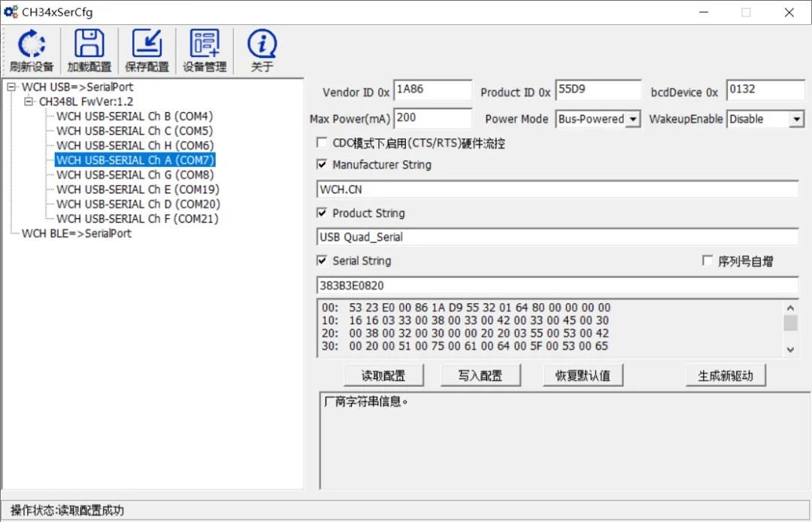
Task: Select WCH USB-SERIAL Ch G (COM8)
Action: (x=135, y=175)
